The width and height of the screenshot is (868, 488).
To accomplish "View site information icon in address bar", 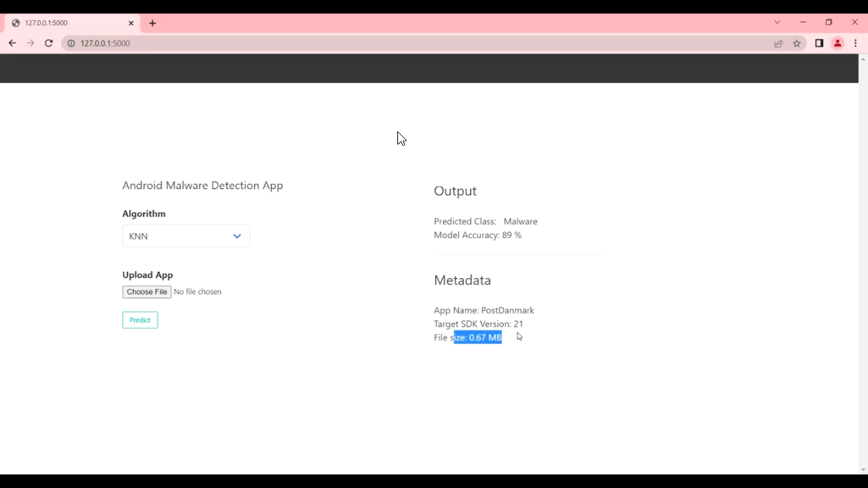I will (x=71, y=43).
